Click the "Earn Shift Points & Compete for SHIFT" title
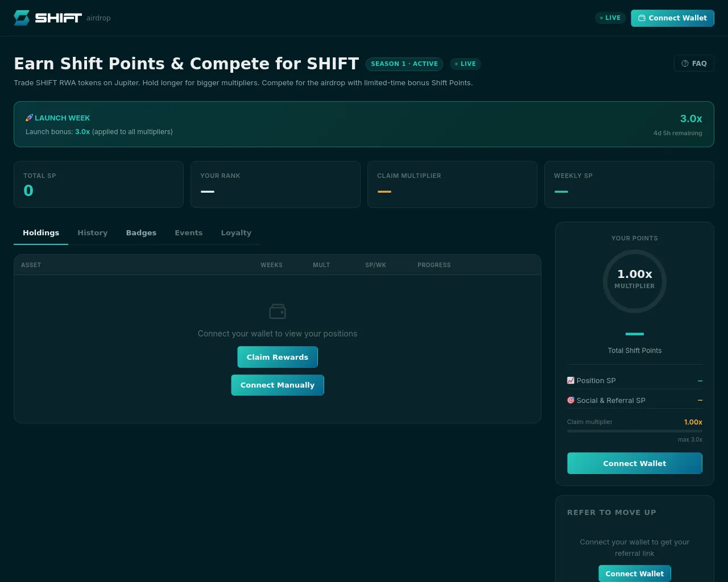 coord(187,64)
